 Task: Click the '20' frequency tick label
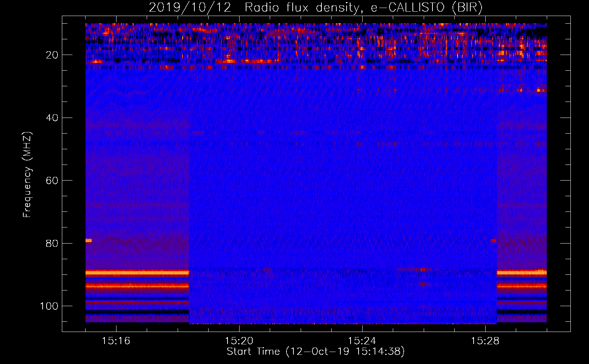coord(52,55)
